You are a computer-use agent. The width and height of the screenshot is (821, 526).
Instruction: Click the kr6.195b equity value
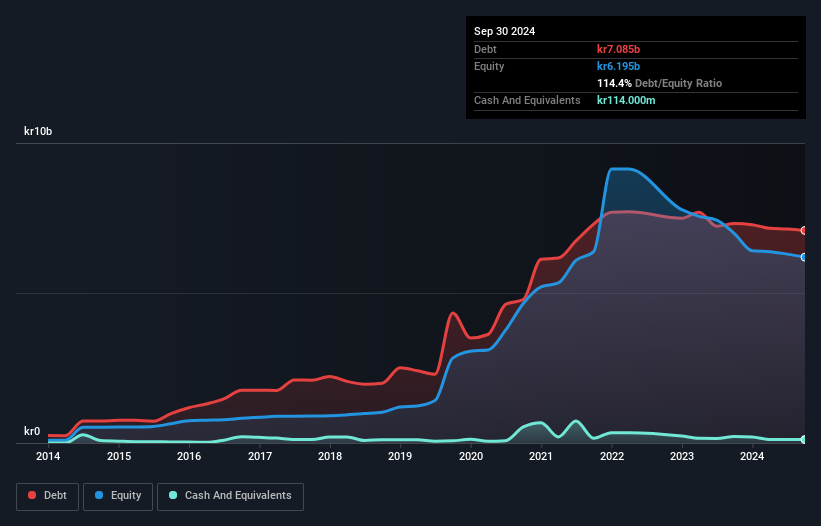[618, 66]
